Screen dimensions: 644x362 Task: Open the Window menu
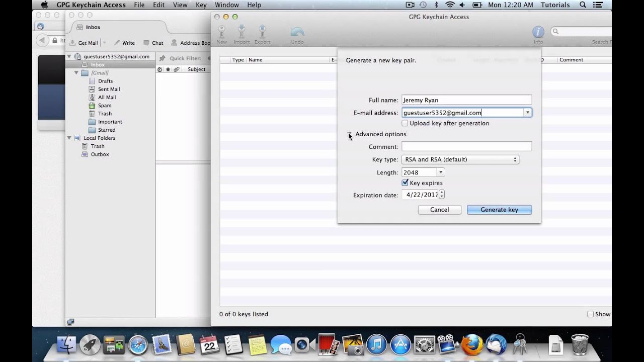point(227,5)
